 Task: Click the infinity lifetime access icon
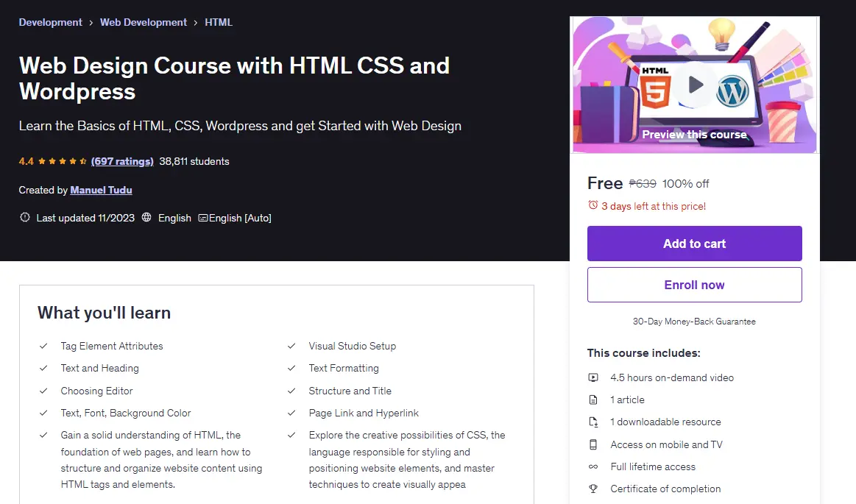593,467
